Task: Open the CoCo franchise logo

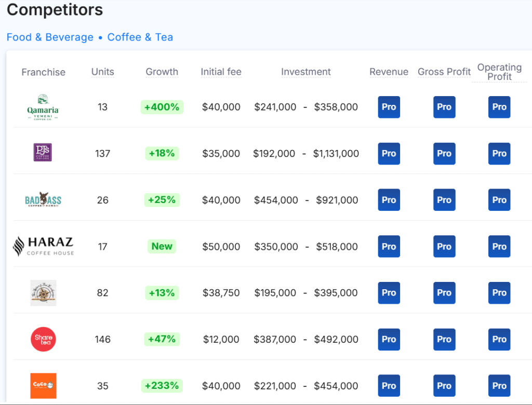Action: click(x=43, y=386)
